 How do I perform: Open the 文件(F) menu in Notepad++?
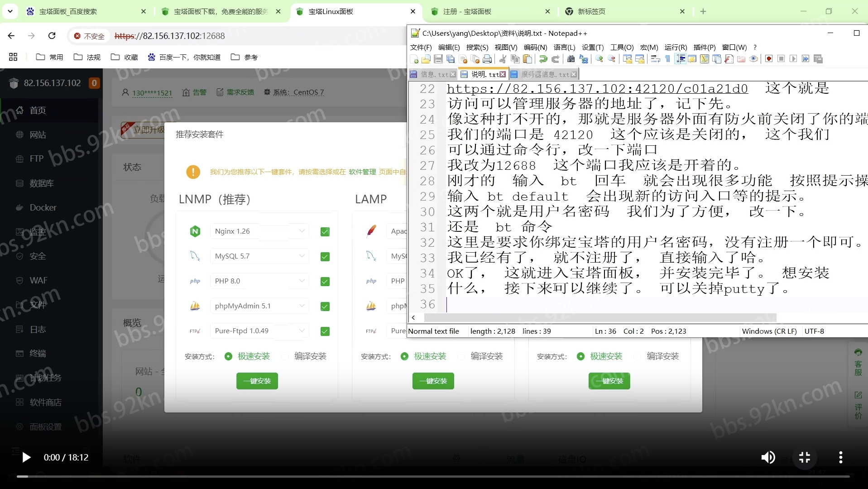pos(421,47)
